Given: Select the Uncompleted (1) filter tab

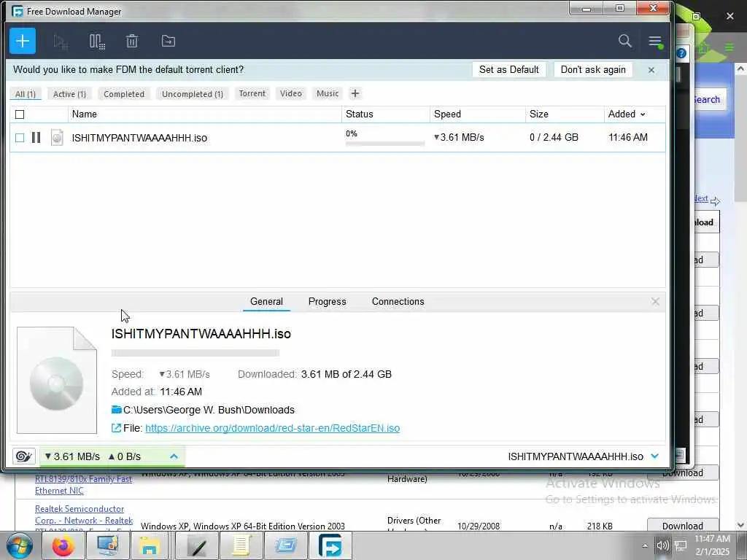Looking at the screenshot, I should (x=193, y=94).
